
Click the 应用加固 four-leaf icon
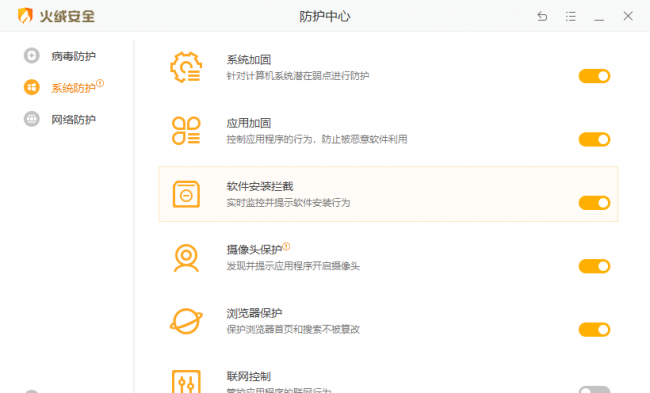pyautogui.click(x=186, y=131)
